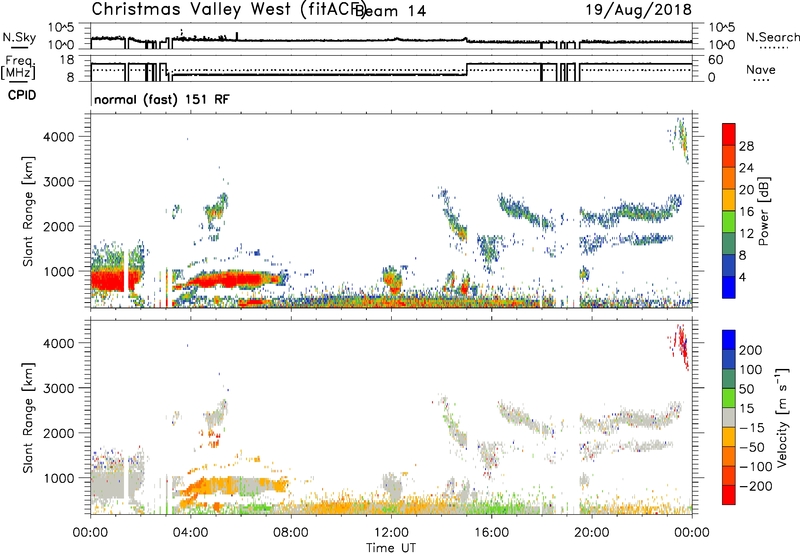Pick the gray segment of Velocity colorbar
Image resolution: width=800 pixels, height=554 pixels.
click(729, 418)
